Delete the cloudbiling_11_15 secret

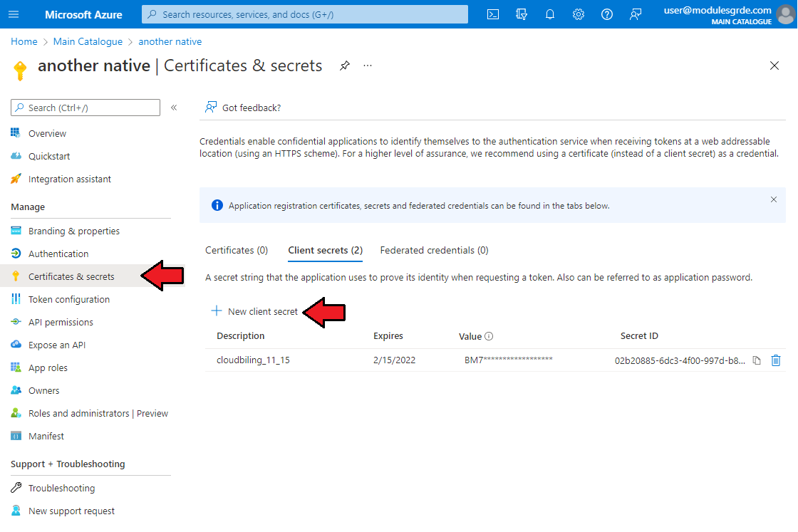[x=776, y=360]
